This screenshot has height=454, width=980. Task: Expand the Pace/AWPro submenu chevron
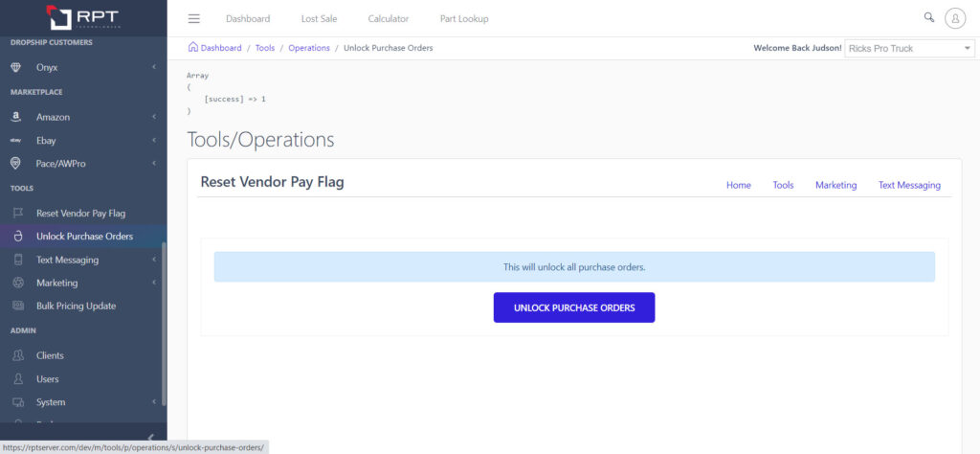[x=154, y=163]
